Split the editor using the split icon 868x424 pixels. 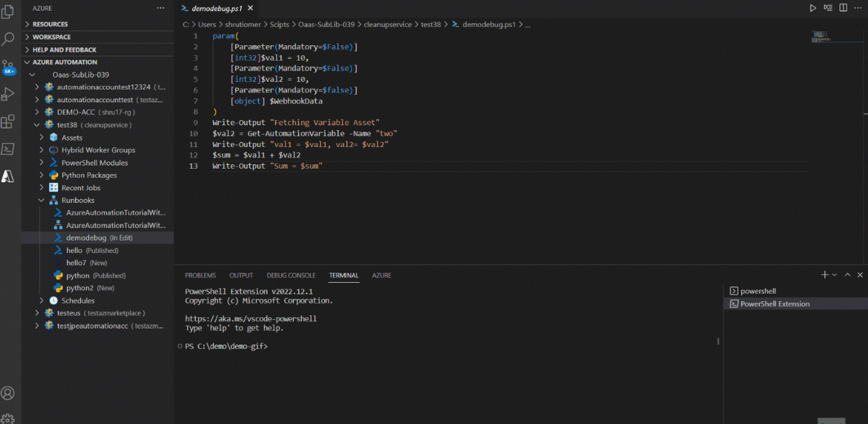point(844,7)
